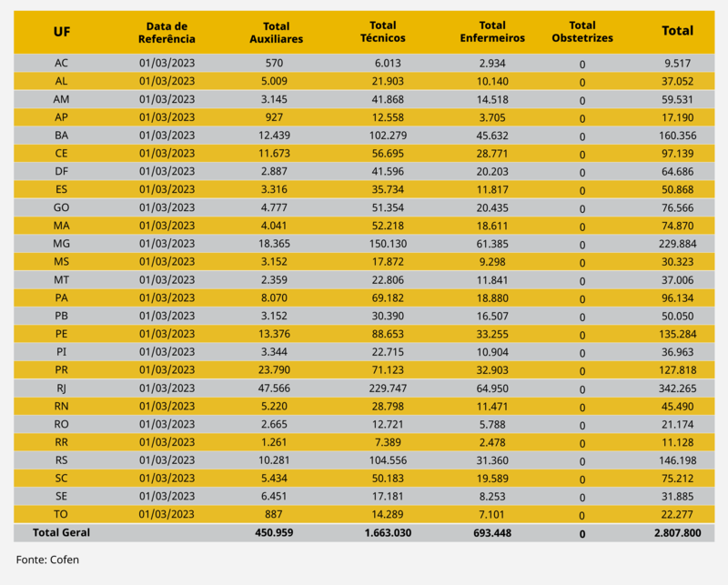Click the value 30.390 in PB row
728x585 pixels.
pos(388,316)
